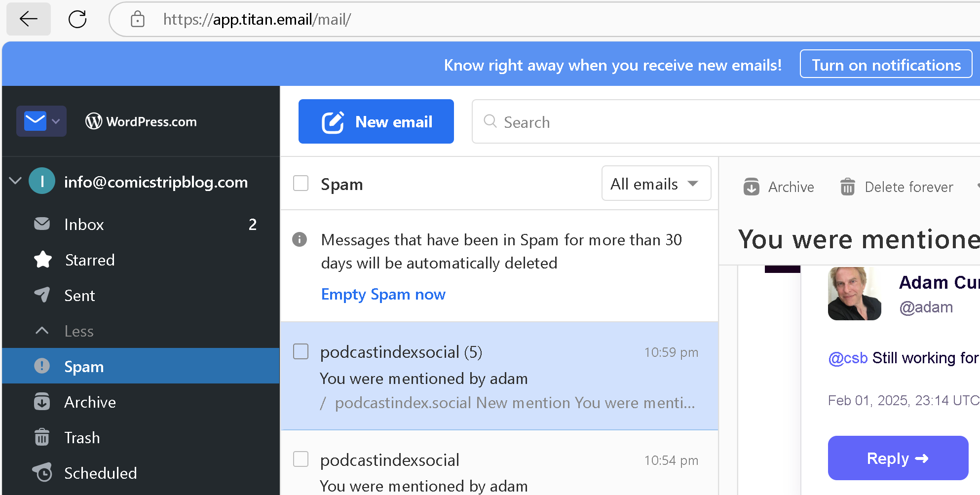Click the Archive icon above the message
This screenshot has width=980, height=495.
pyautogui.click(x=751, y=187)
